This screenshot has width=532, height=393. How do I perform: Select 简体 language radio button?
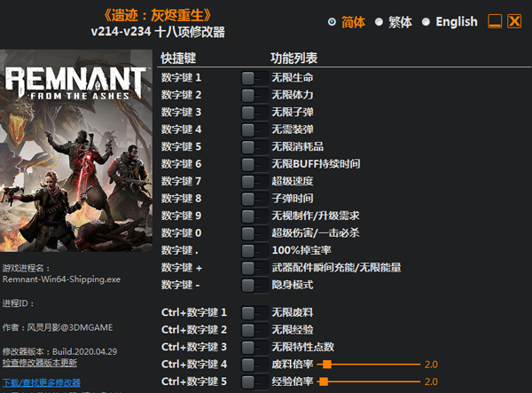332,21
